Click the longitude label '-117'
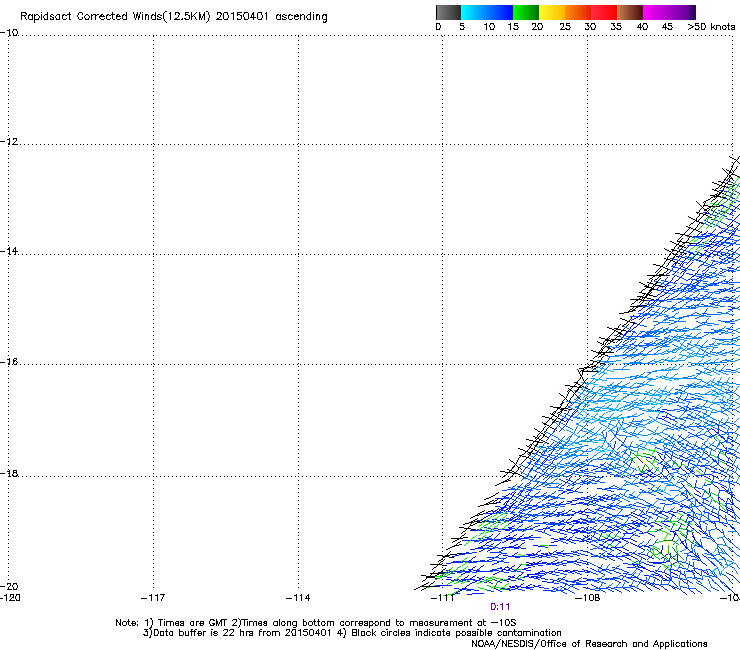The image size is (740, 650). click(x=153, y=598)
